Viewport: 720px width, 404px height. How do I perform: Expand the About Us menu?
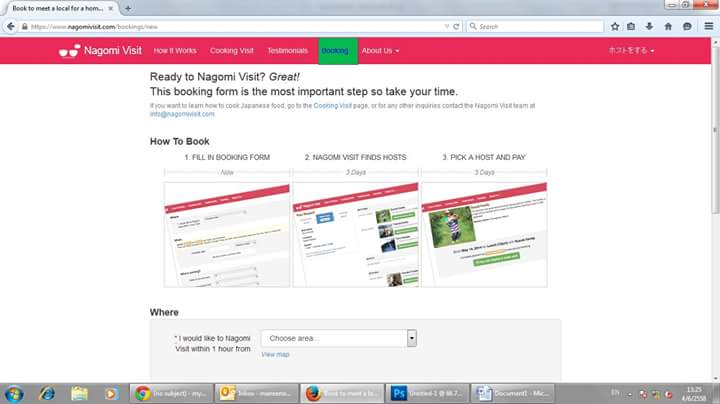click(x=380, y=50)
